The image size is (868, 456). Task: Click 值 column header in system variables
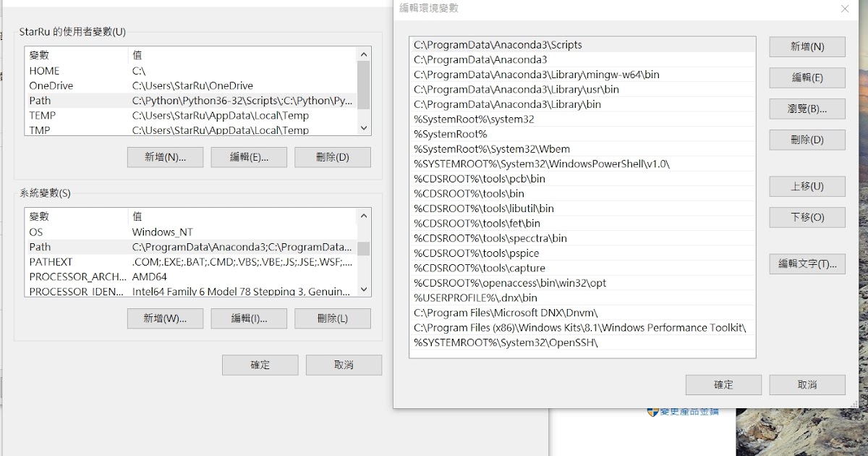click(242, 216)
